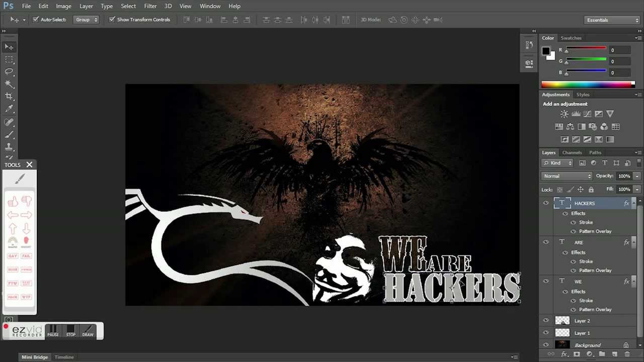Hide the HACKERS text layer

[x=546, y=203]
